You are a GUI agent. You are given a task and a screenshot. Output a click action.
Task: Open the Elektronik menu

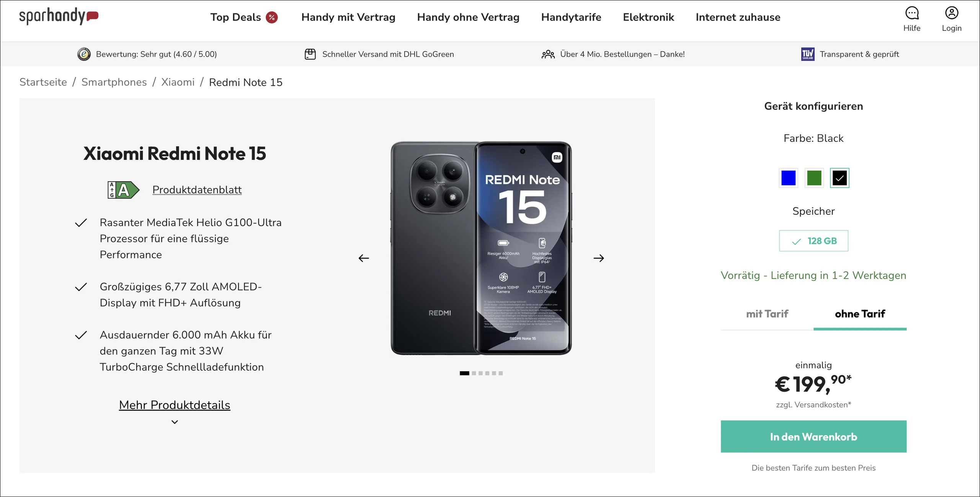648,17
